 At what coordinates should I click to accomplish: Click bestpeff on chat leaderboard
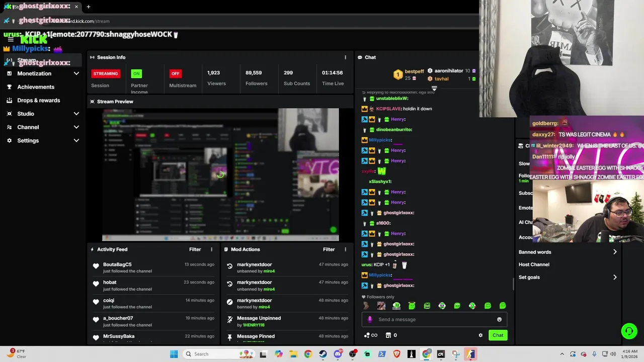click(415, 71)
